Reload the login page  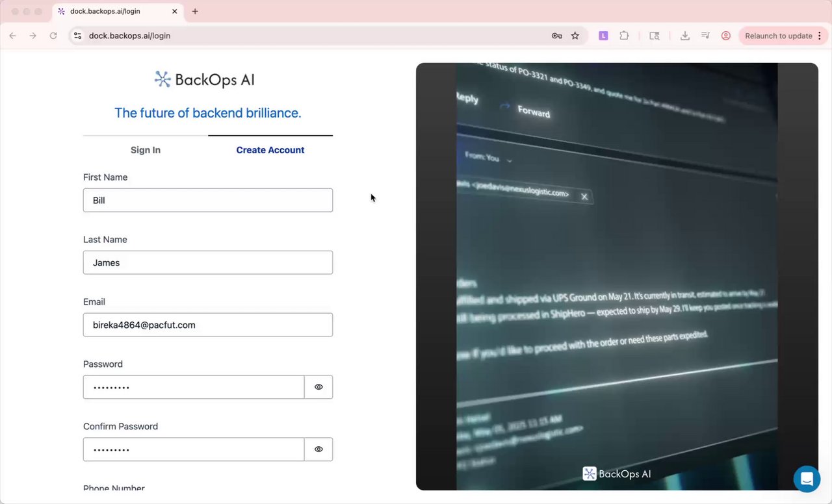(53, 36)
